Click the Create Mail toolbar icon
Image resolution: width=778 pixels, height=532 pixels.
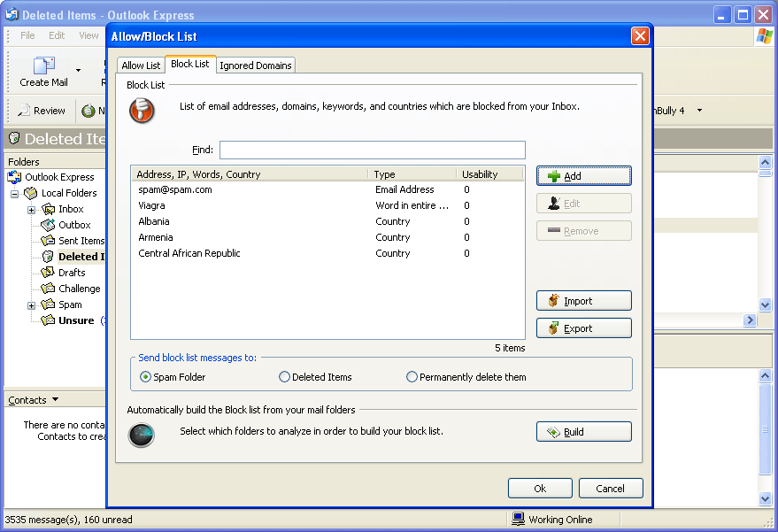click(43, 67)
